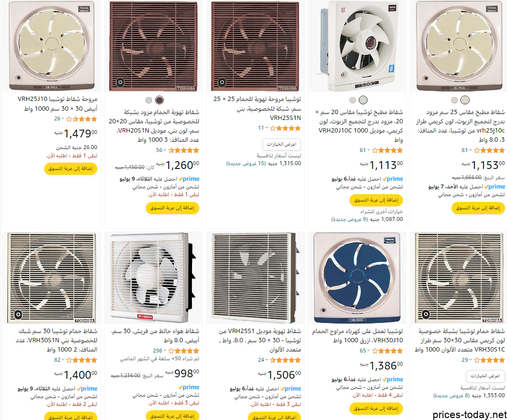Viewport: 507px width, 420px height.
Task: Add the 1,260 brown fan to cart
Action: click(x=173, y=208)
